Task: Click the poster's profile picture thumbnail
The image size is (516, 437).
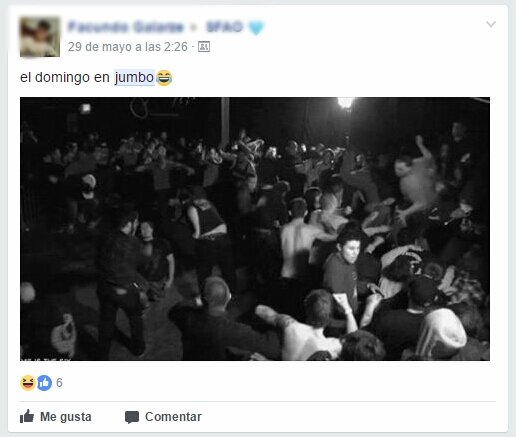Action: coord(40,37)
